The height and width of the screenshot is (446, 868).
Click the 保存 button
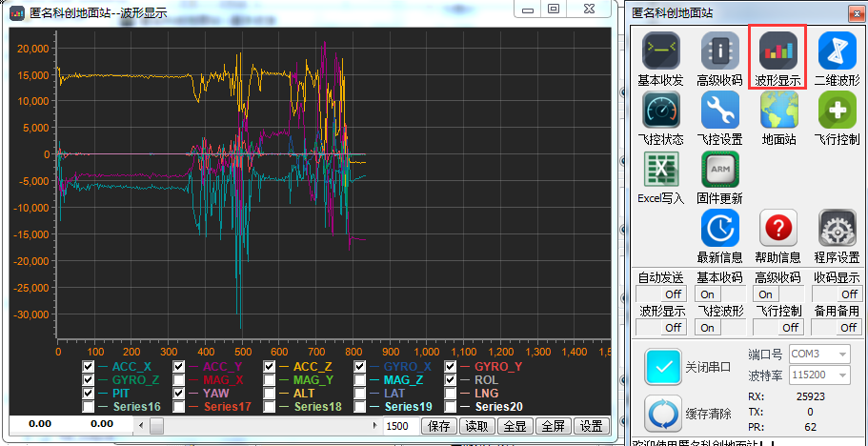tap(439, 426)
